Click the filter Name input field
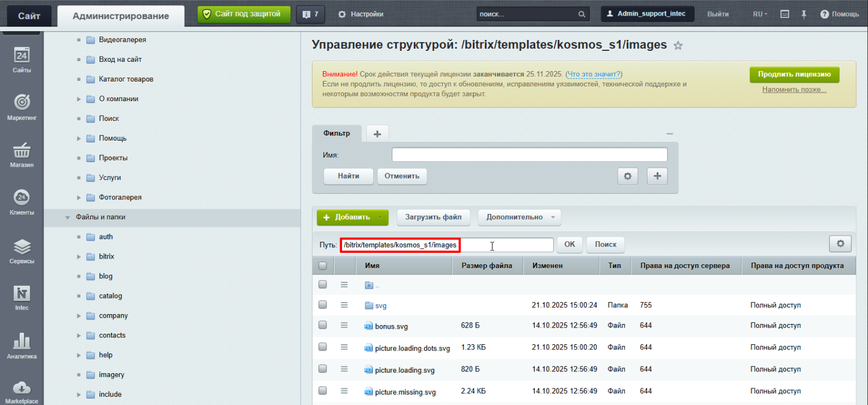The width and height of the screenshot is (868, 405). click(x=529, y=155)
